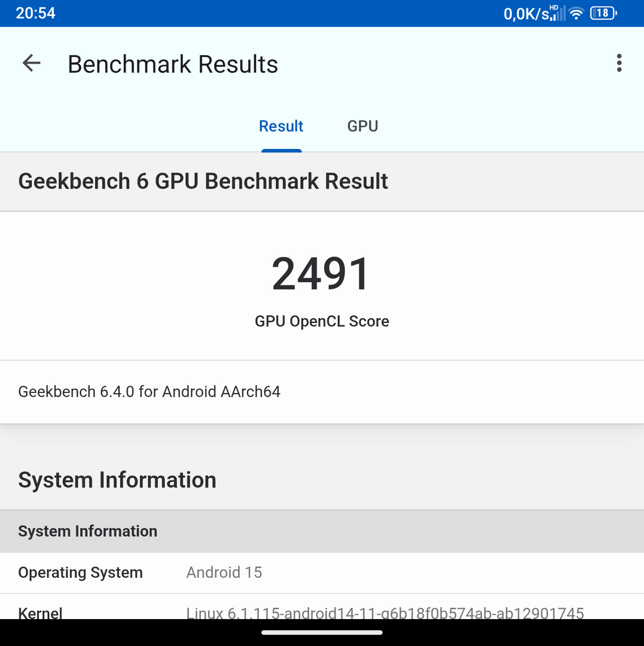Tap the 2491 score number
The height and width of the screenshot is (646, 644).
pyautogui.click(x=322, y=274)
